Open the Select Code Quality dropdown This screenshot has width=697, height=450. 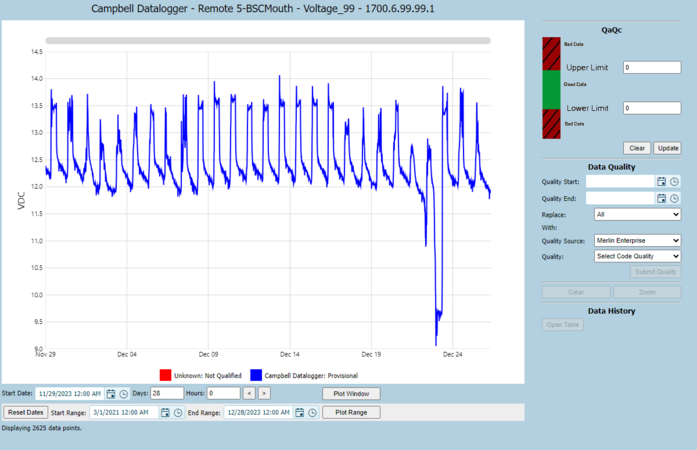(x=637, y=256)
